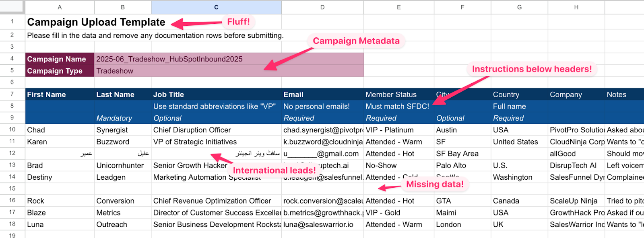
Task: Select the 'Fluff!' annotation label
Action: 238,22
